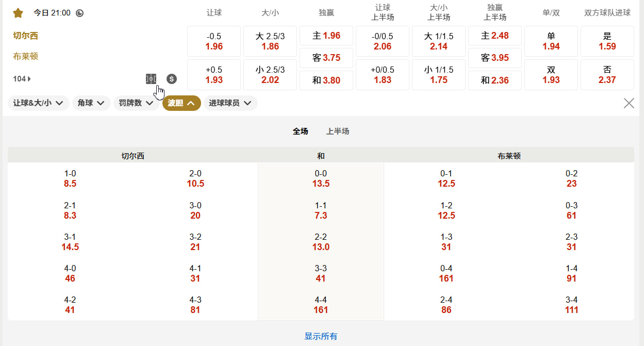
Task: Bet away score 2-4 at 86
Action: (x=446, y=305)
